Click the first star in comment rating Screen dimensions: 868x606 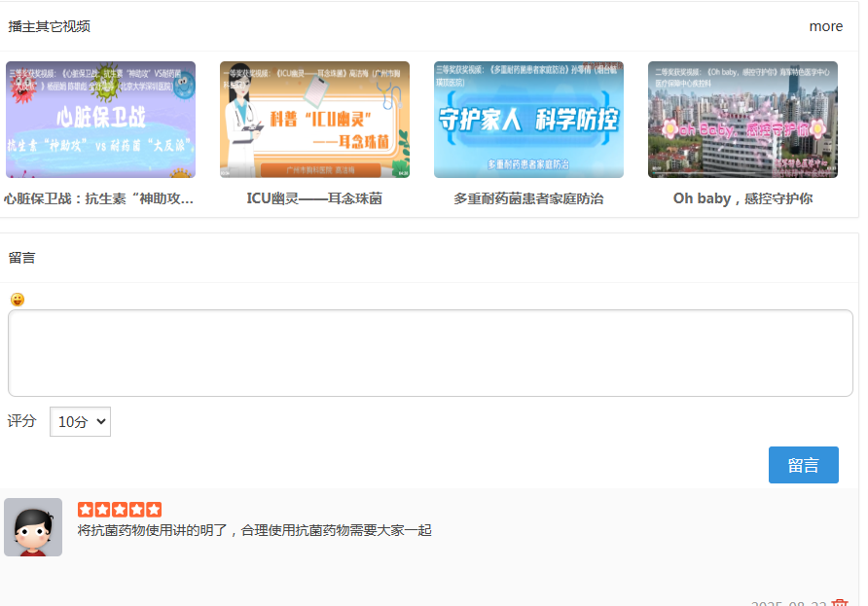[x=86, y=510]
